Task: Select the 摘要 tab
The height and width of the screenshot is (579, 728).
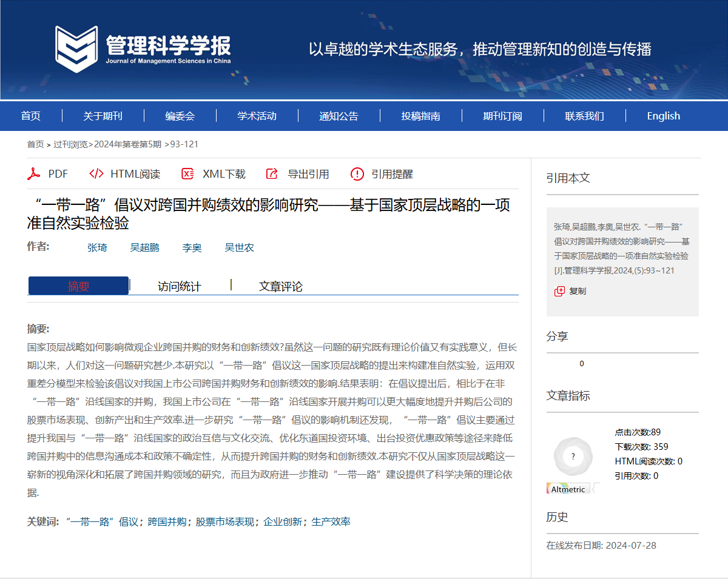Action: 77,286
